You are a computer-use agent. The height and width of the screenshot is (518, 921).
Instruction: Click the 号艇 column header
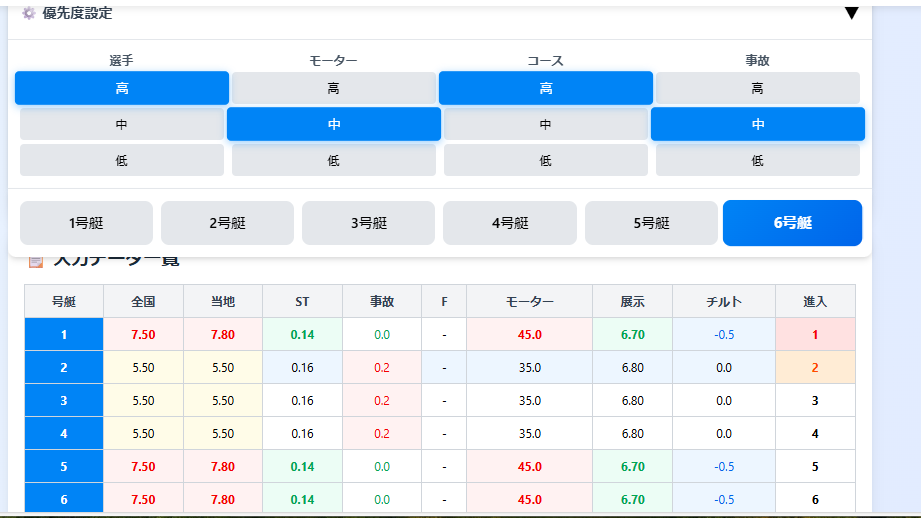pyautogui.click(x=64, y=301)
